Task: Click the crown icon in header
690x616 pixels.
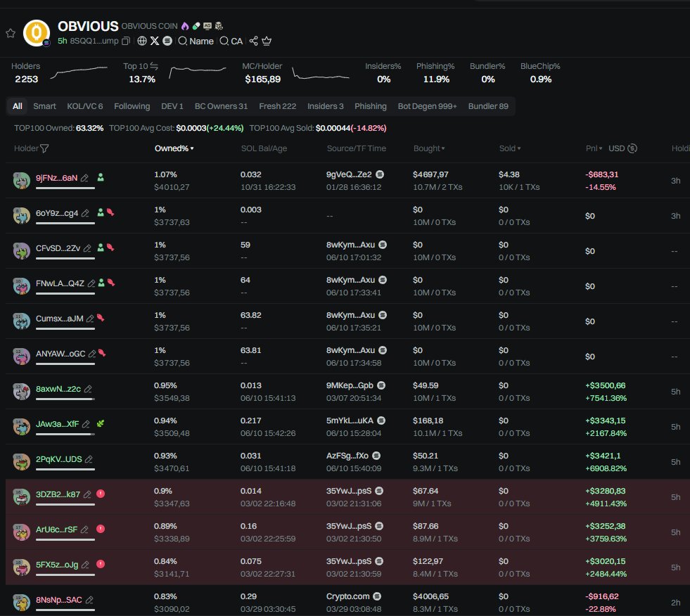Action: pos(267,41)
